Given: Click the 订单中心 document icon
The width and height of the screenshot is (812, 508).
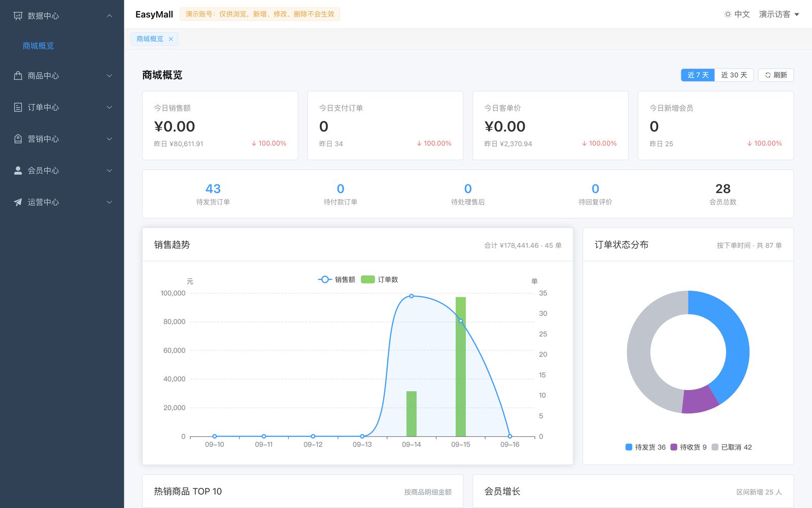Looking at the screenshot, I should click(x=18, y=107).
